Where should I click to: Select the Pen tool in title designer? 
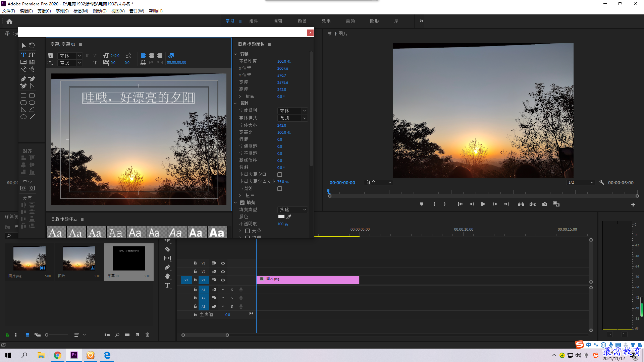click(x=23, y=79)
